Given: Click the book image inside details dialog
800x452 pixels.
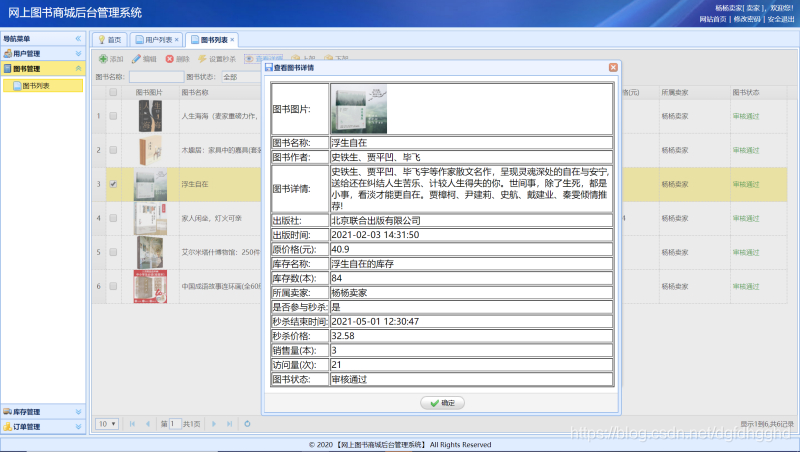Looking at the screenshot, I should tap(359, 109).
